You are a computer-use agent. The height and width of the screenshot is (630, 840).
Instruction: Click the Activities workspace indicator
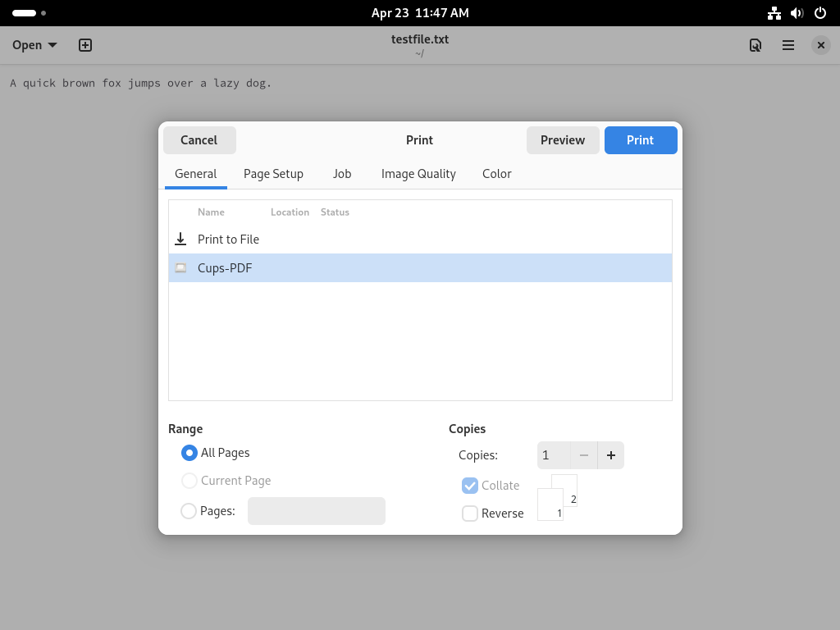tap(29, 13)
